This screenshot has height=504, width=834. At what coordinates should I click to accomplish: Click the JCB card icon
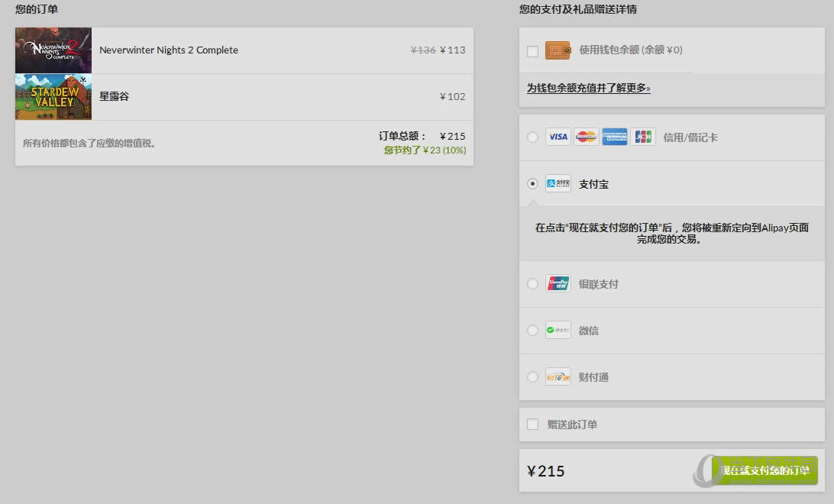642,137
